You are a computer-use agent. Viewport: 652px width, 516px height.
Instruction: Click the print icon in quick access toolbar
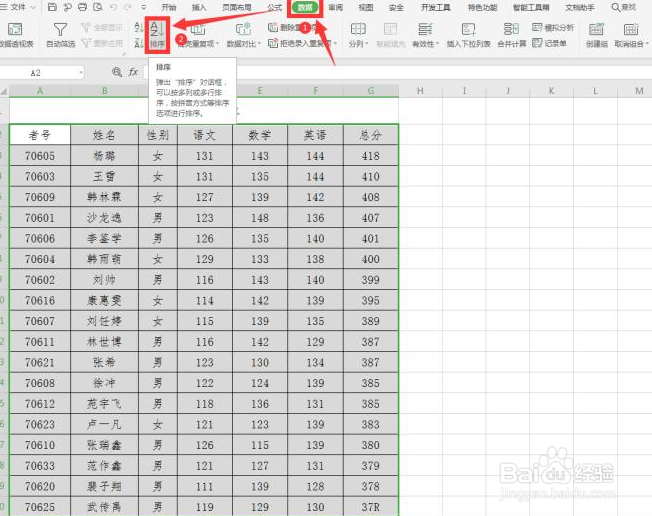pyautogui.click(x=82, y=7)
